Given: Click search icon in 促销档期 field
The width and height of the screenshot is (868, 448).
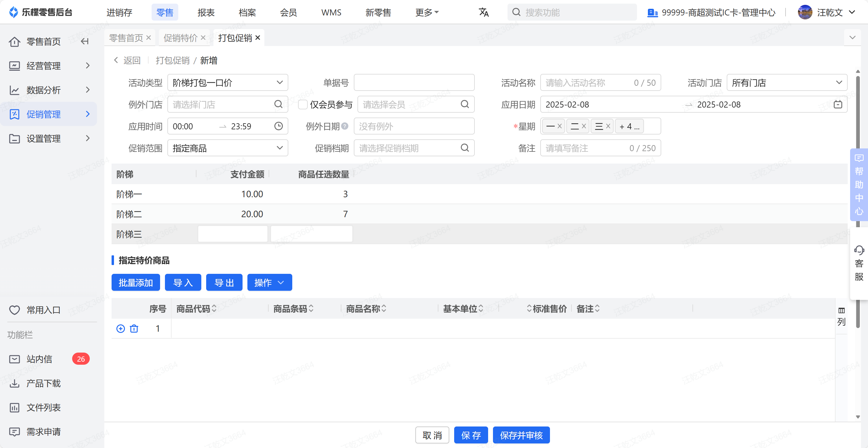Looking at the screenshot, I should click(465, 148).
